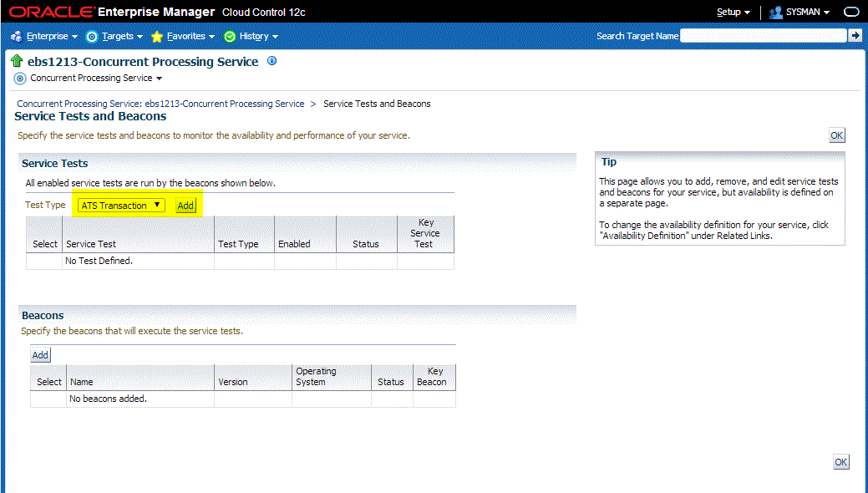Open the Favorites menu
This screenshot has width=868, height=493.
(x=190, y=36)
